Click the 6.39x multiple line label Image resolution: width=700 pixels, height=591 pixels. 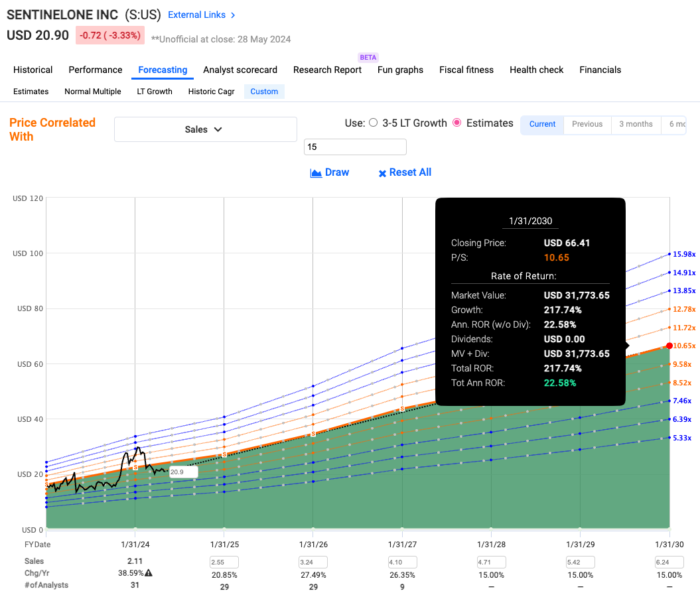coord(682,420)
